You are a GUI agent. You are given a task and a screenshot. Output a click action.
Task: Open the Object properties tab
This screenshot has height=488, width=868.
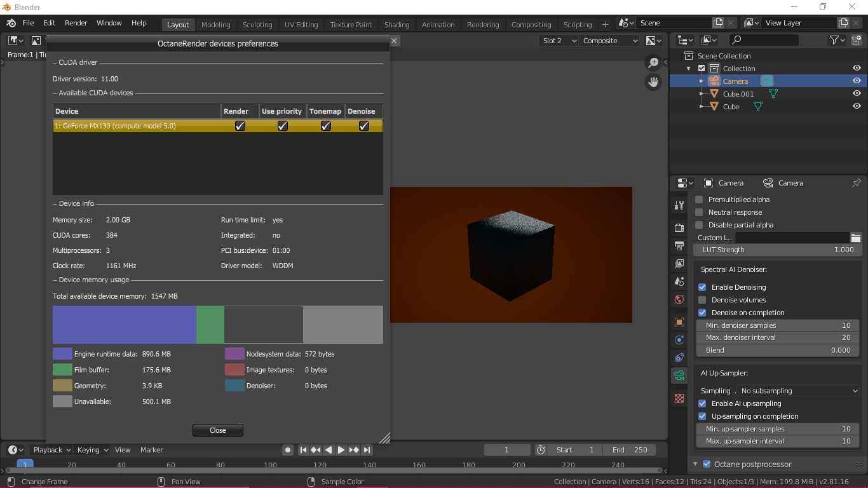[x=679, y=322]
